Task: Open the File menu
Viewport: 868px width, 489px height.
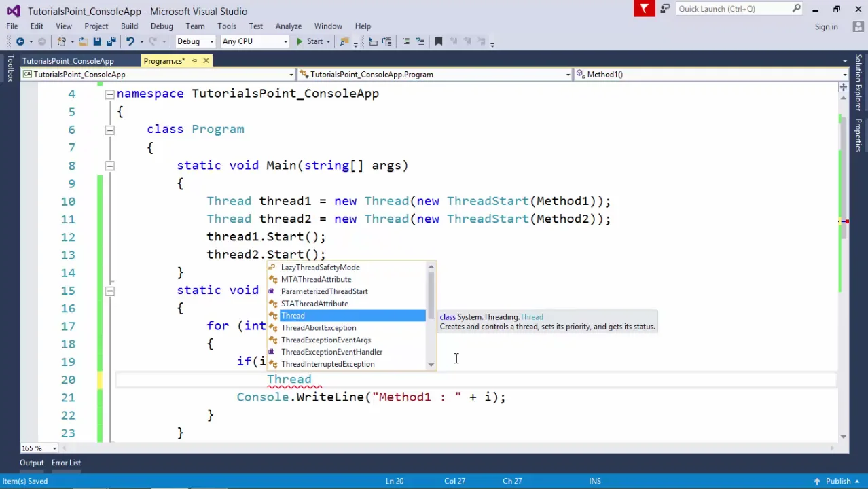Action: [x=12, y=26]
